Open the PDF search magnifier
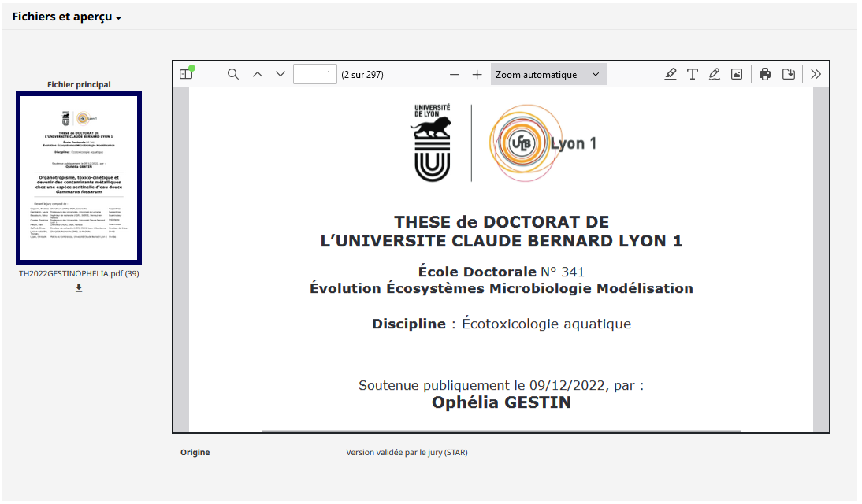This screenshot has height=504, width=862. click(233, 74)
